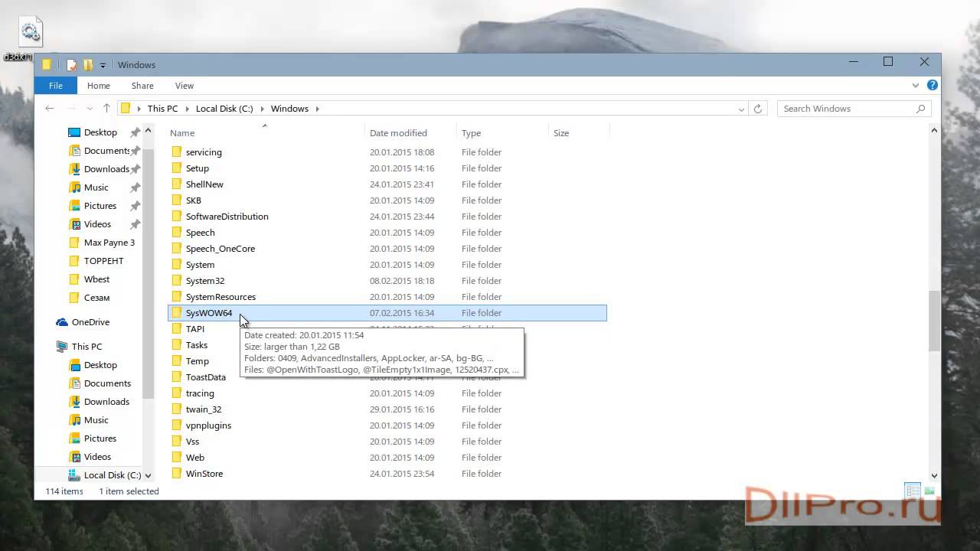This screenshot has width=980, height=551.
Task: Sort by the Type column header
Action: pyautogui.click(x=471, y=133)
